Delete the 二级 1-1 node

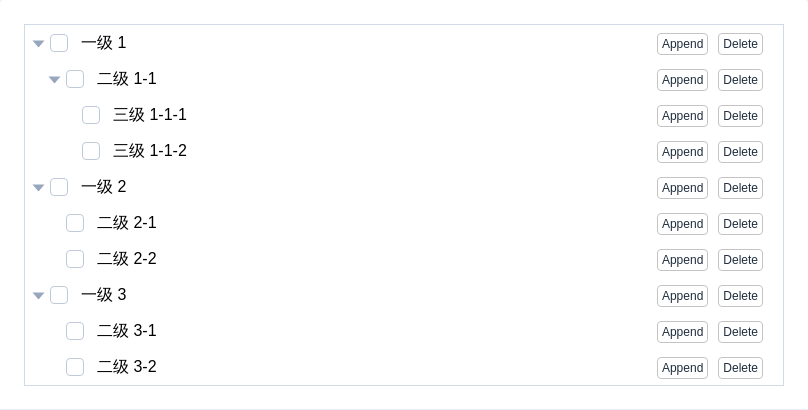coord(740,80)
